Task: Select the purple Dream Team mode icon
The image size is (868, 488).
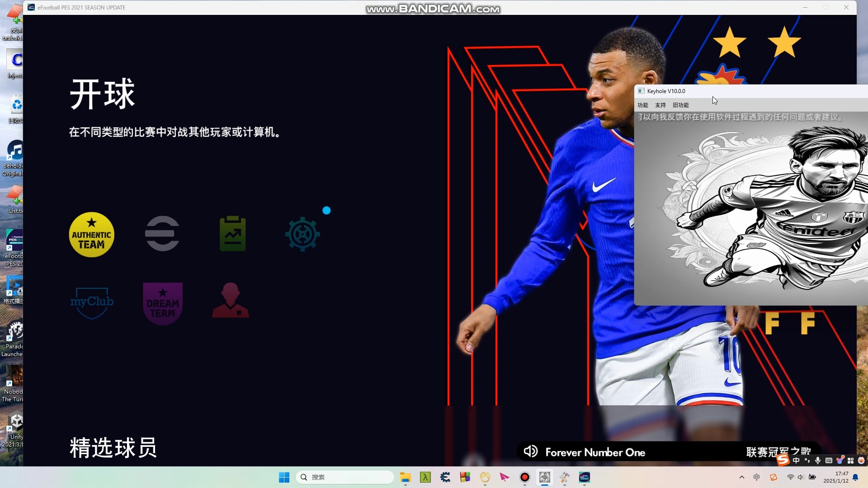Action: (162, 303)
